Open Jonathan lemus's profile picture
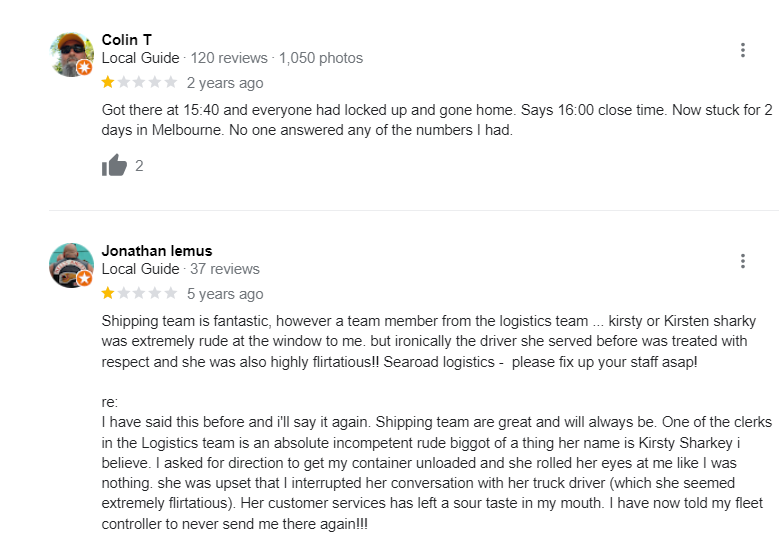Viewport: 781px width, 544px height. (x=71, y=265)
